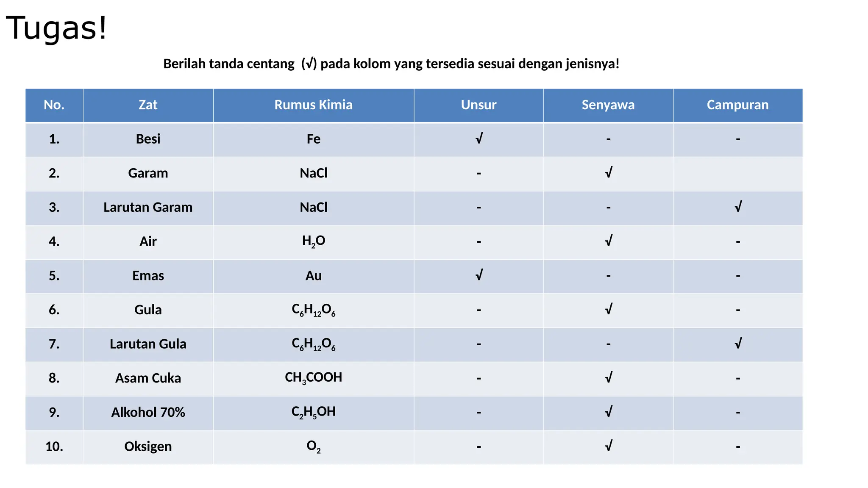Select the Campuran checkmark for Larutan Garam
This screenshot has height=488, width=868.
[x=738, y=207]
